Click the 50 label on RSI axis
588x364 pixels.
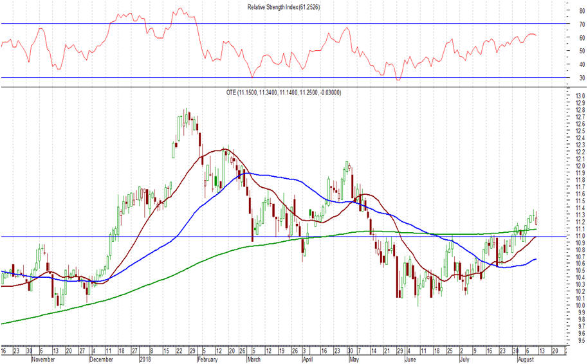pos(582,51)
